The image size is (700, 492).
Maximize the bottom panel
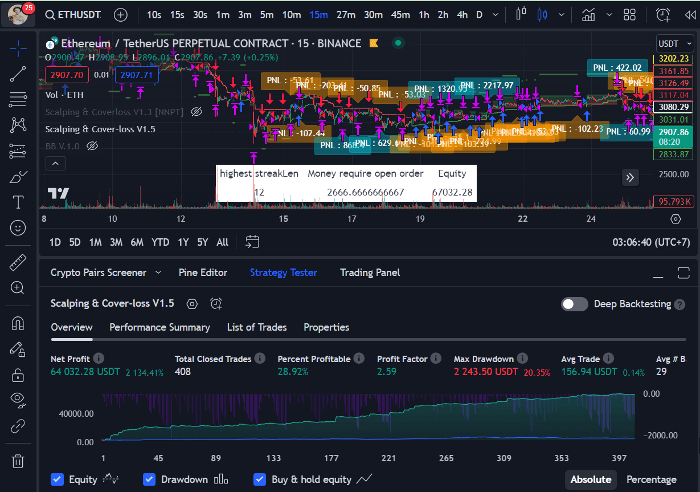point(683,273)
